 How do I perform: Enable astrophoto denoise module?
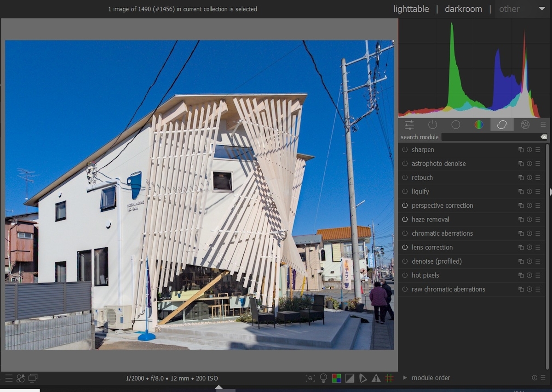(x=405, y=164)
